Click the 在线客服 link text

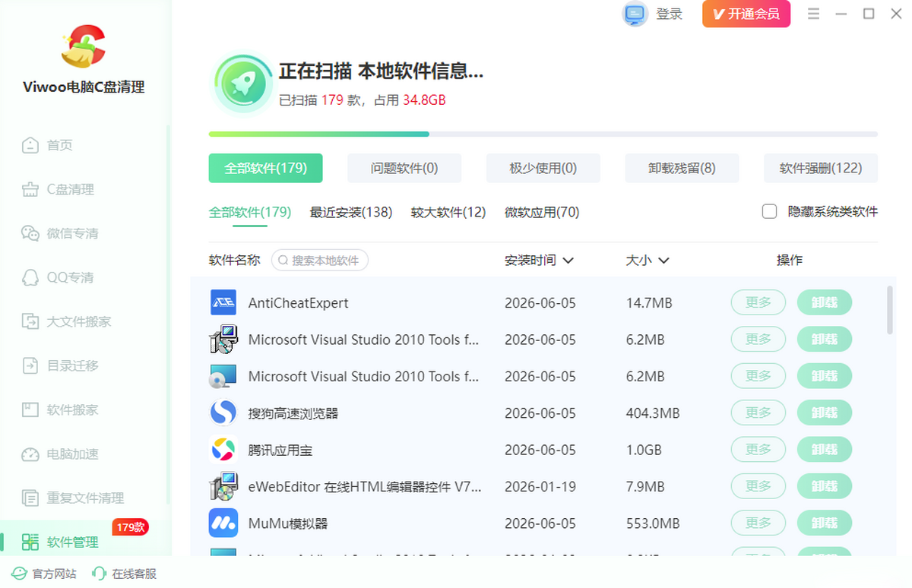pos(135,574)
